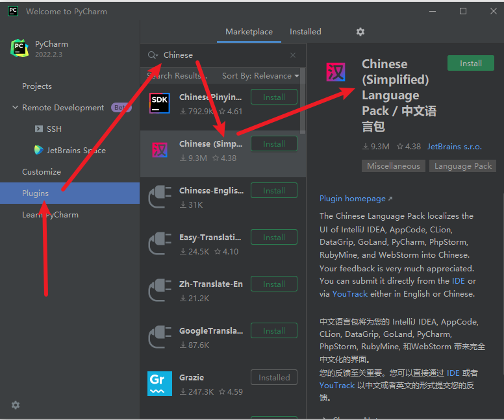This screenshot has width=504, height=420.
Task: Click the large Chinese language pack logo
Action: (336, 72)
